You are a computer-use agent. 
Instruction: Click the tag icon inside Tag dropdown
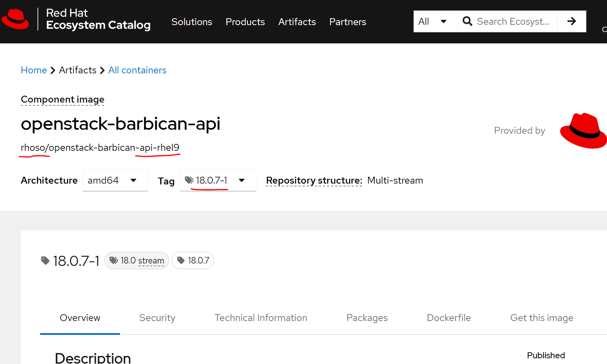(189, 180)
